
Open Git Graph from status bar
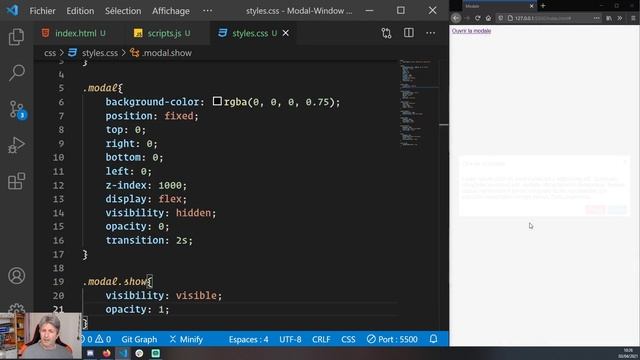pyautogui.click(x=139, y=339)
